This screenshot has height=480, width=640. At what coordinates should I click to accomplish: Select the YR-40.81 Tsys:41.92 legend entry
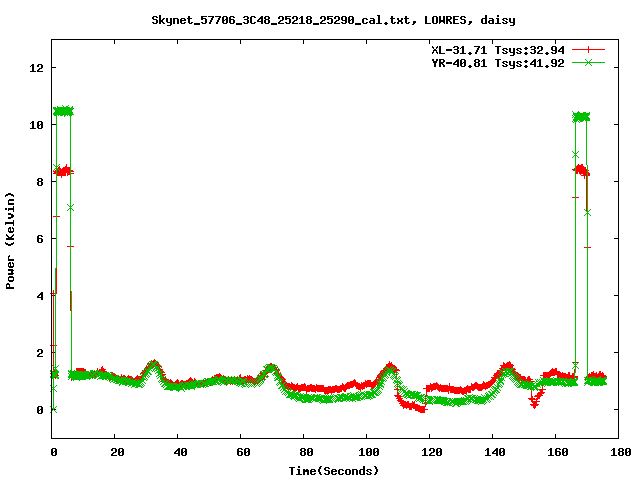coord(498,63)
